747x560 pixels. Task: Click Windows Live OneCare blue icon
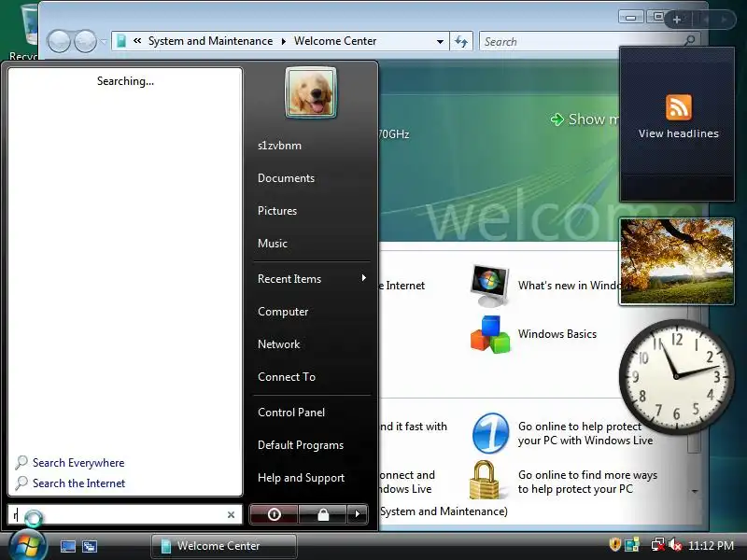click(x=491, y=433)
